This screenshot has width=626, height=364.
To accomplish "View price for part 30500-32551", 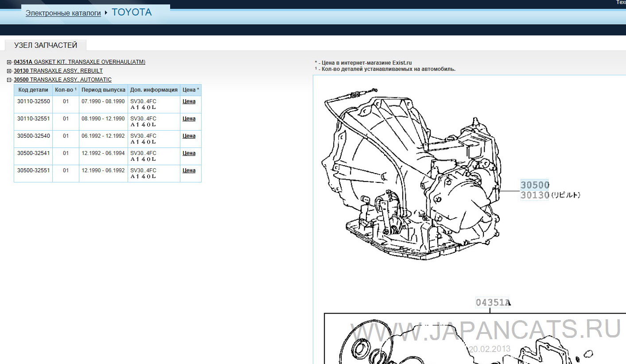I will (189, 170).
